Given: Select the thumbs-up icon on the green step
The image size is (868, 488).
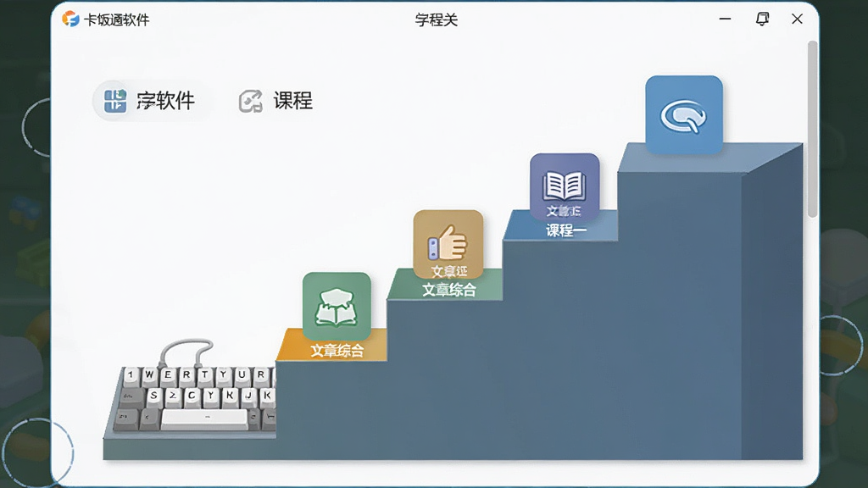Looking at the screenshot, I should click(x=448, y=245).
